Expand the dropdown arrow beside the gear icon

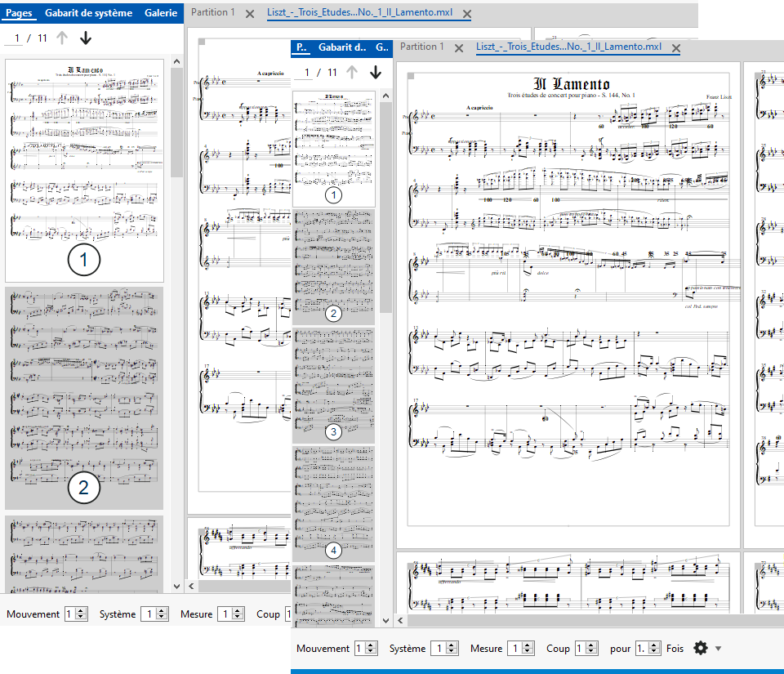coord(719,649)
